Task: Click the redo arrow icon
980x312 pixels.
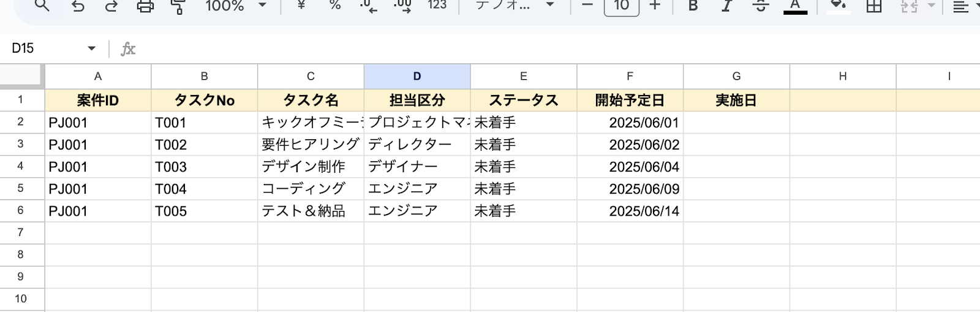Action: pos(111,6)
